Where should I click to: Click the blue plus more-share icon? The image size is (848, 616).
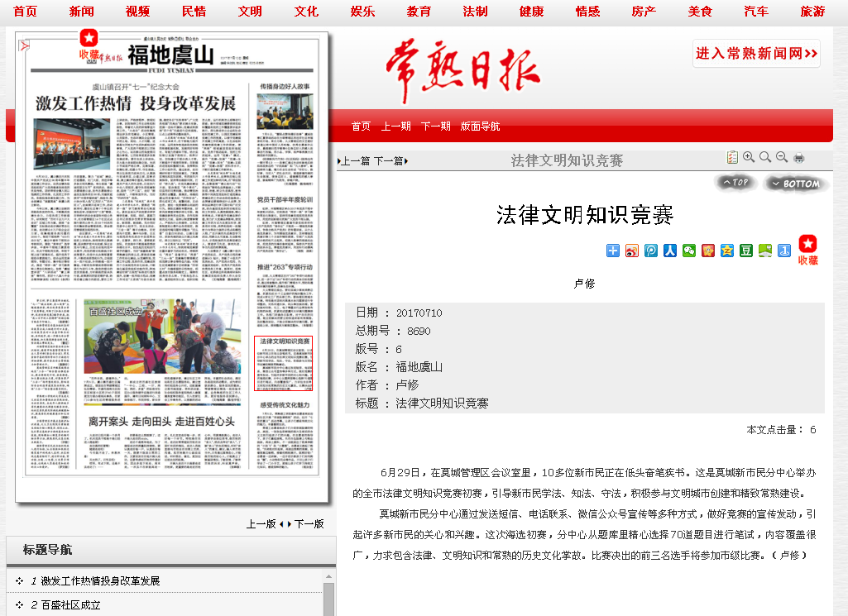[x=613, y=251]
